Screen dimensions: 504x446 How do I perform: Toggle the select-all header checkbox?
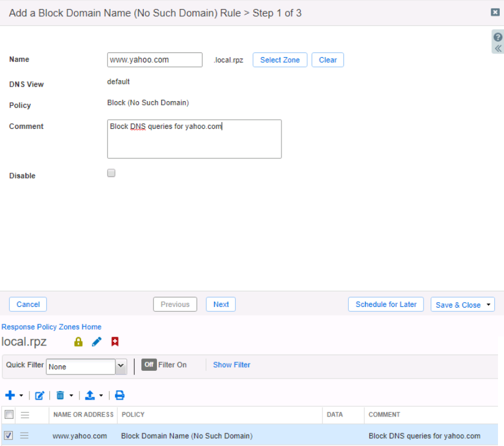click(x=9, y=414)
